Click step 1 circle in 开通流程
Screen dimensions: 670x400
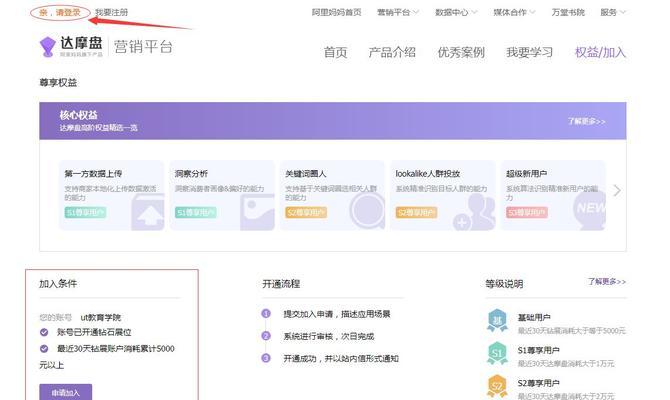tap(266, 314)
